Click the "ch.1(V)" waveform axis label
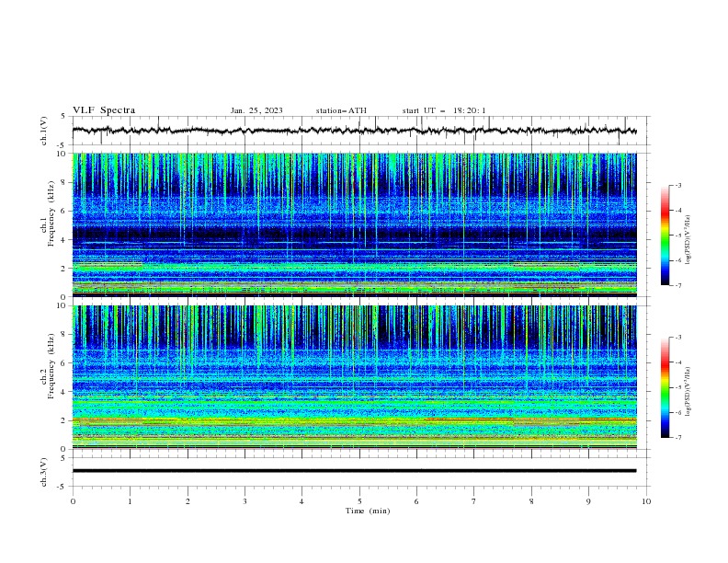Image resolution: width=728 pixels, height=563 pixels. pyautogui.click(x=44, y=131)
